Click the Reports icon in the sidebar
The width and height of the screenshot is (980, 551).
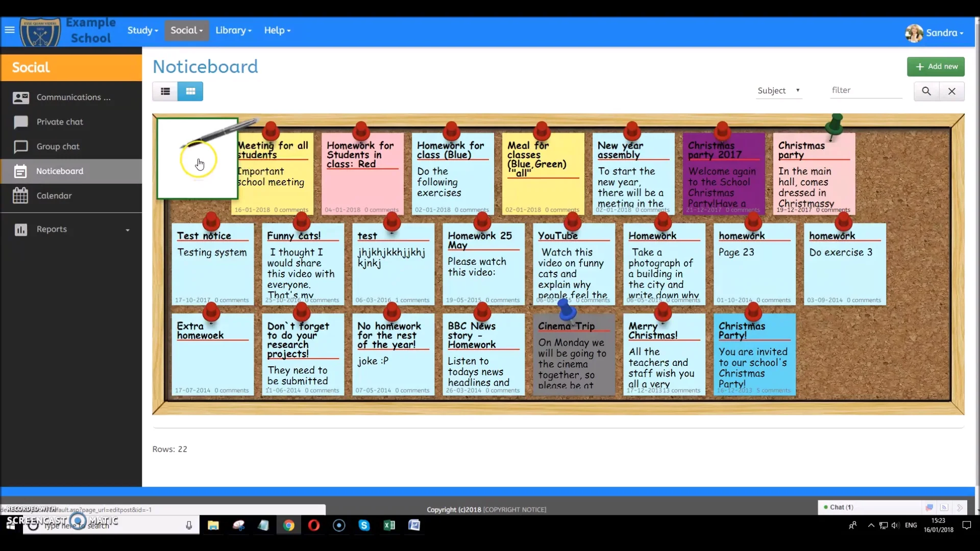pos(20,229)
